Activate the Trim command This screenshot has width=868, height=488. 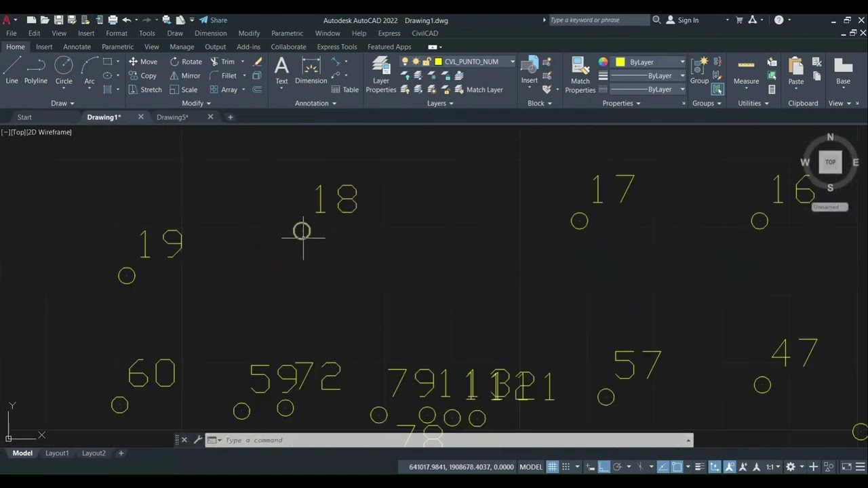click(x=222, y=62)
